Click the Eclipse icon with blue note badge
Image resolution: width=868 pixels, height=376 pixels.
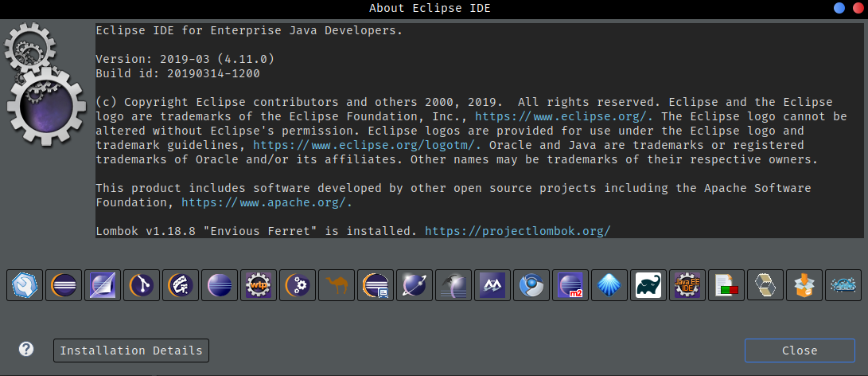point(376,285)
